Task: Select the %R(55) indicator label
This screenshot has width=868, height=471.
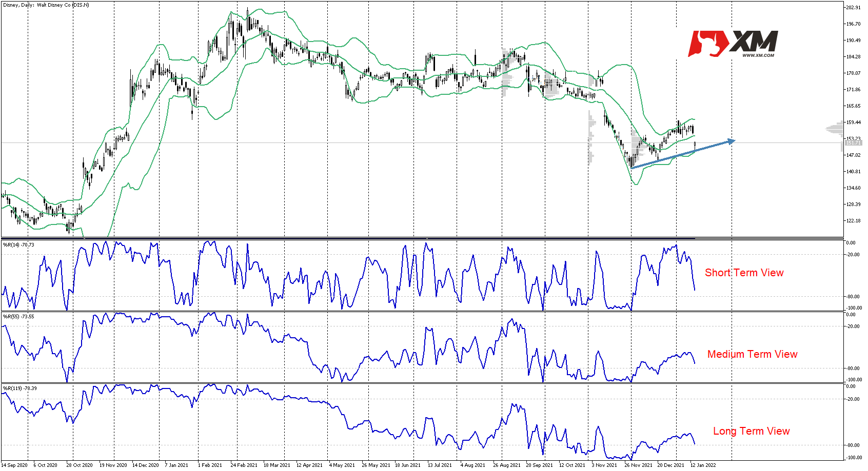Action: coord(18,317)
